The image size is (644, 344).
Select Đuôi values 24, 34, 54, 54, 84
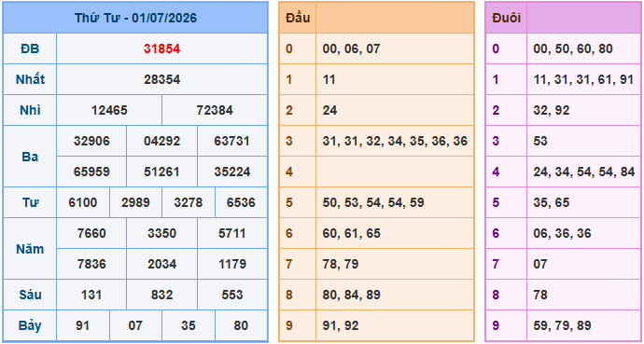(584, 172)
